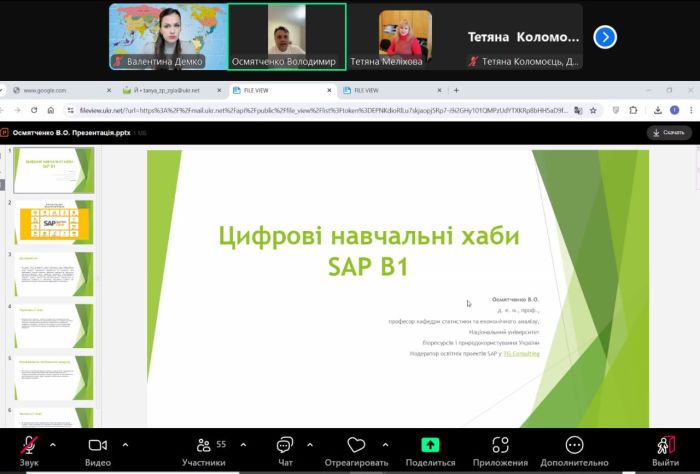Select slide 5 thumbnail
This screenshot has height=474, width=700.
click(x=54, y=378)
